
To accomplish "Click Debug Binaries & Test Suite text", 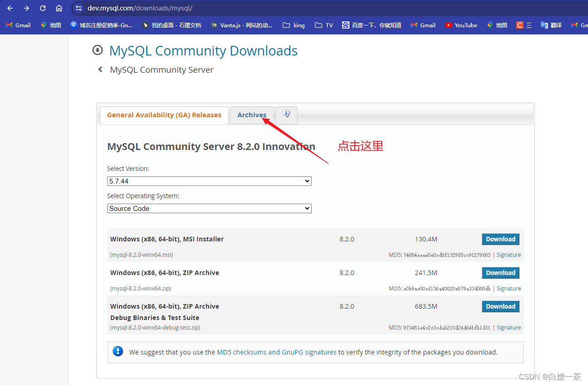I will pos(154,318).
